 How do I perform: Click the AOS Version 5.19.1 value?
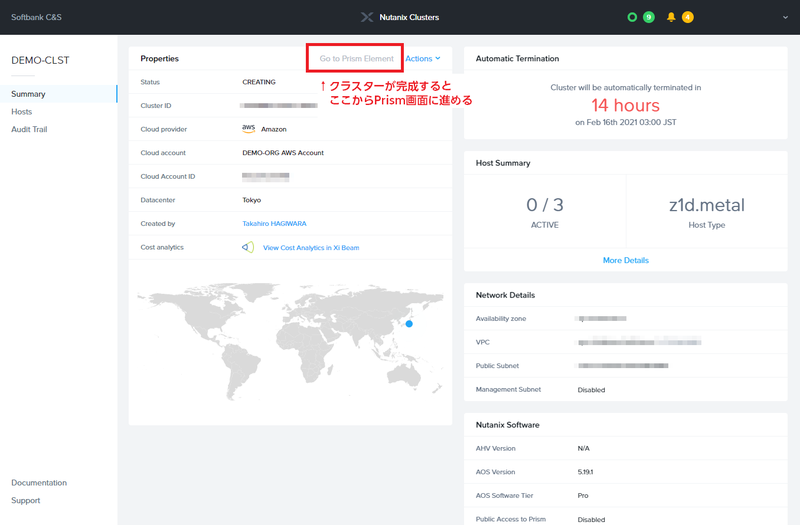[585, 472]
